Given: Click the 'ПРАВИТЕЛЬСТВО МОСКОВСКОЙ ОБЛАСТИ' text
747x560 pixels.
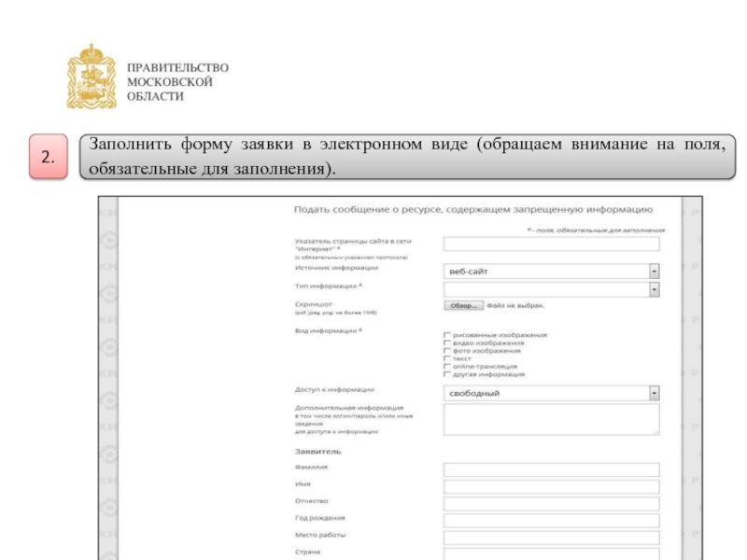Looking at the screenshot, I should (177, 82).
